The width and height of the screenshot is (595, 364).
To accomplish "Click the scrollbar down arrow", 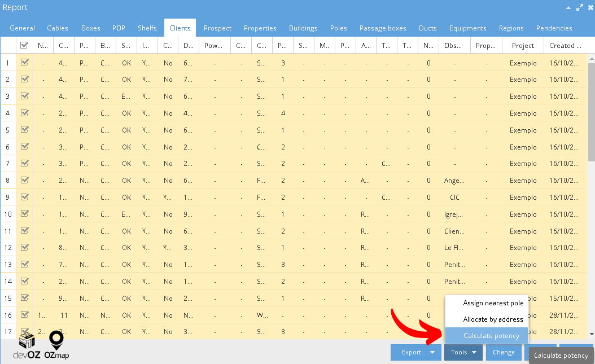I will [x=591, y=334].
